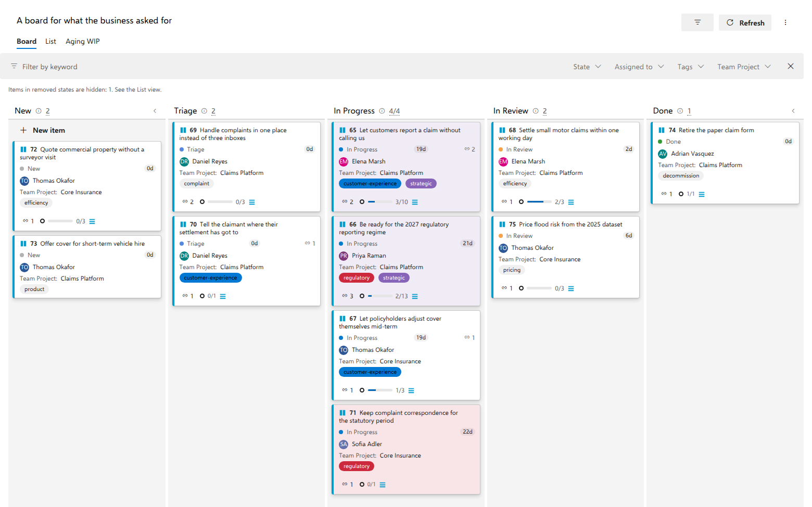This screenshot has width=812, height=507.
Task: Click Priya Raman avatar on card 66
Action: pos(344,256)
